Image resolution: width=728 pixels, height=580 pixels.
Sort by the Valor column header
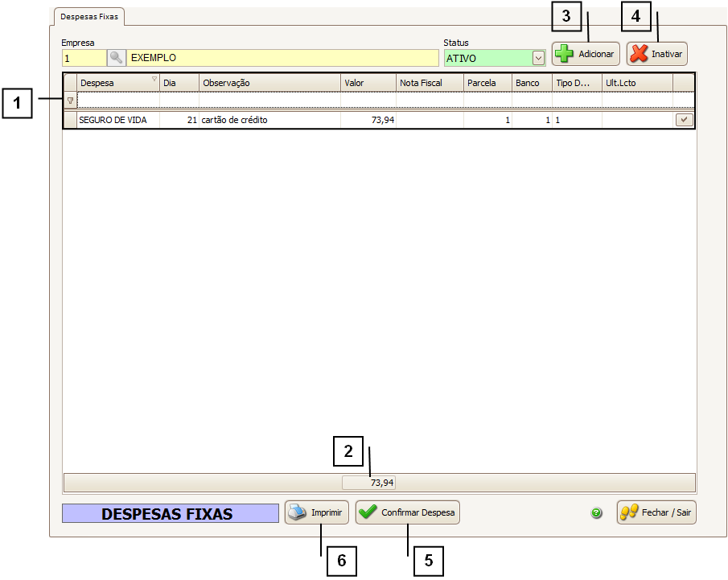(368, 83)
